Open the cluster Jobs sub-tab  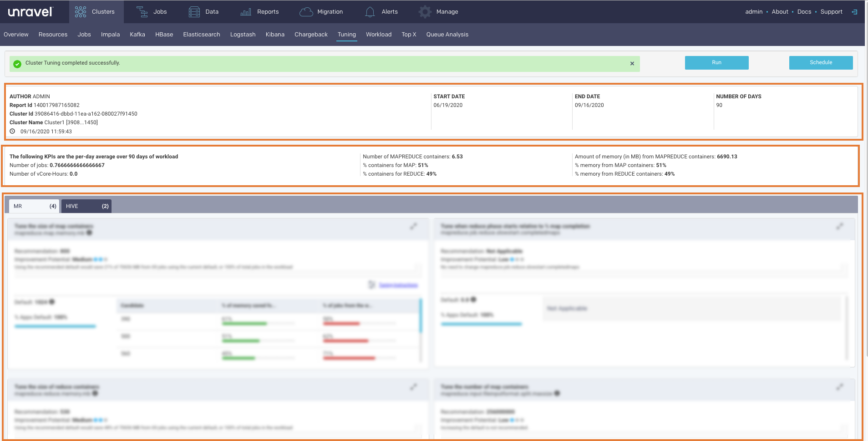(84, 35)
